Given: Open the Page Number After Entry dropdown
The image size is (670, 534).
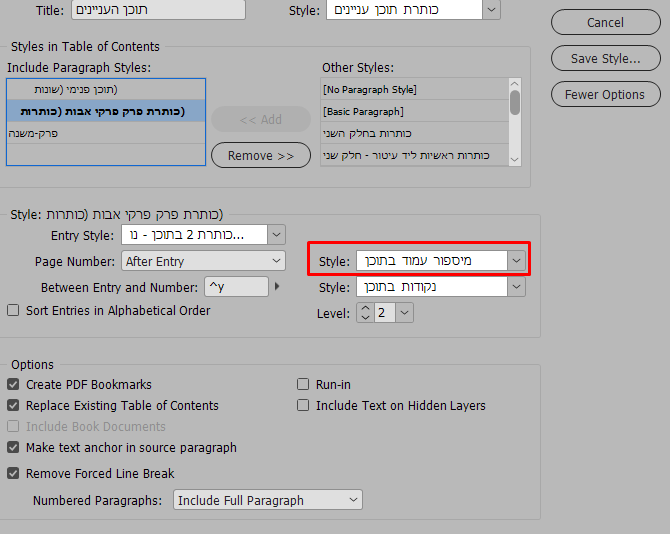Looking at the screenshot, I should coord(203,261).
